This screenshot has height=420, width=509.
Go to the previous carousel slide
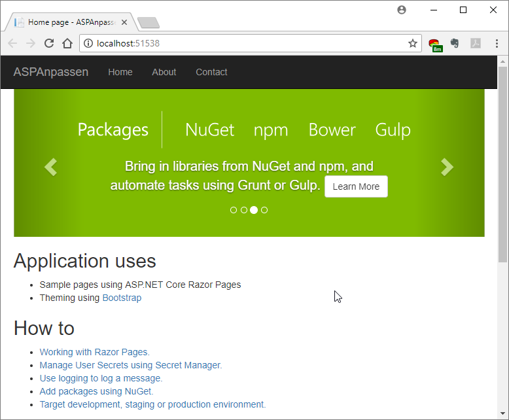[50, 167]
